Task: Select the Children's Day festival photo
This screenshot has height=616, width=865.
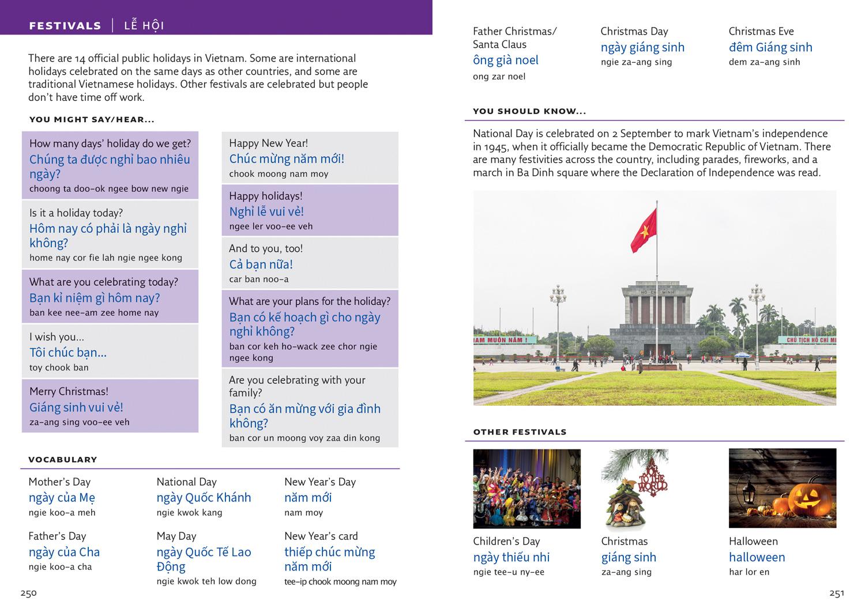Action: [526, 489]
